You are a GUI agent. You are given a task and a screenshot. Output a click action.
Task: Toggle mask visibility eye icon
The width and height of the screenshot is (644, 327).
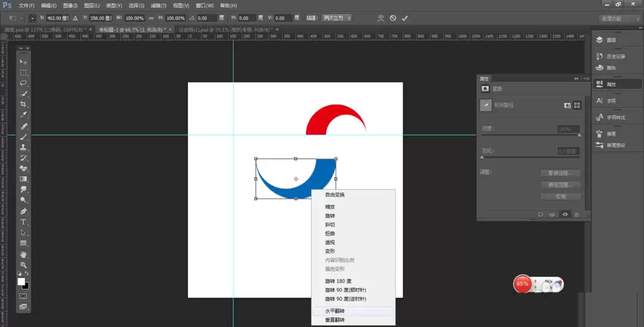[565, 214]
